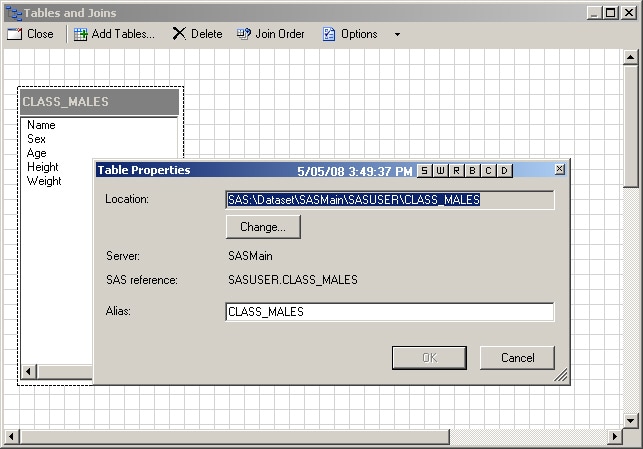Select the Name column in CLASS_MALES
The height and width of the screenshot is (449, 643).
(41, 126)
